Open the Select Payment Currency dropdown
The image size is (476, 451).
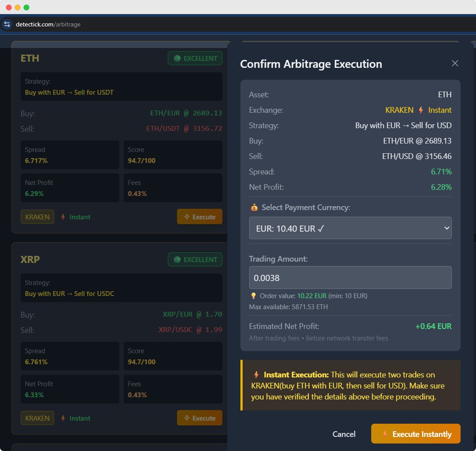[x=350, y=228]
